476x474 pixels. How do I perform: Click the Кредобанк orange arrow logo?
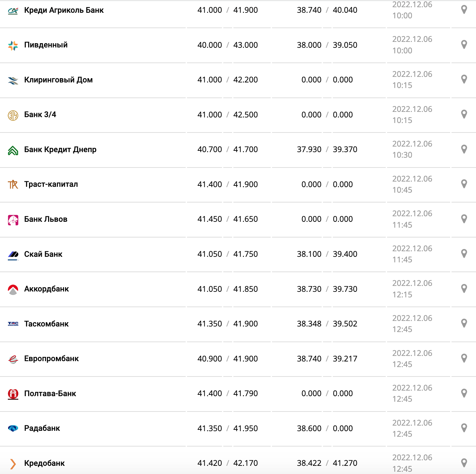13,464
